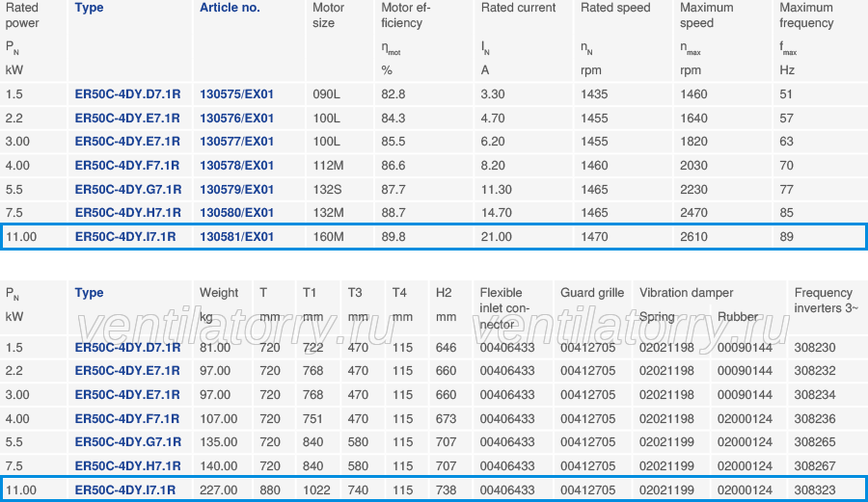Open article link 130575/EX01
Image resolution: width=868 pixels, height=502 pixels.
pos(236,94)
